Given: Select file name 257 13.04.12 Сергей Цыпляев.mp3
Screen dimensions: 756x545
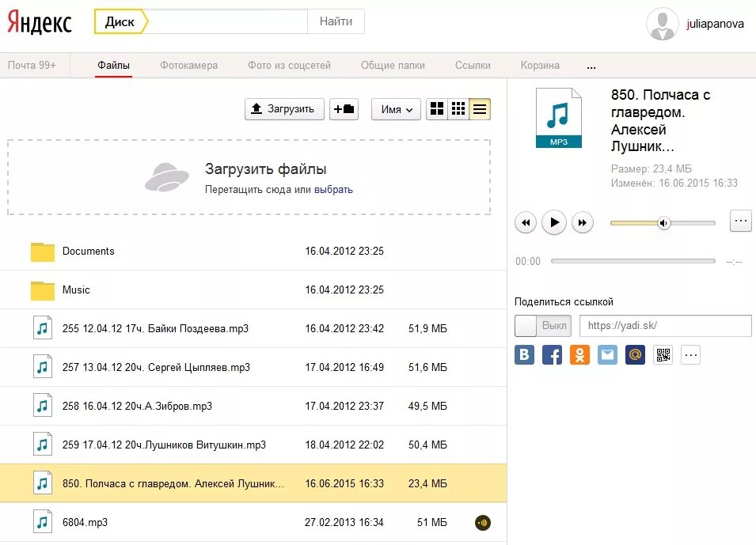Looking at the screenshot, I should coord(156,367).
